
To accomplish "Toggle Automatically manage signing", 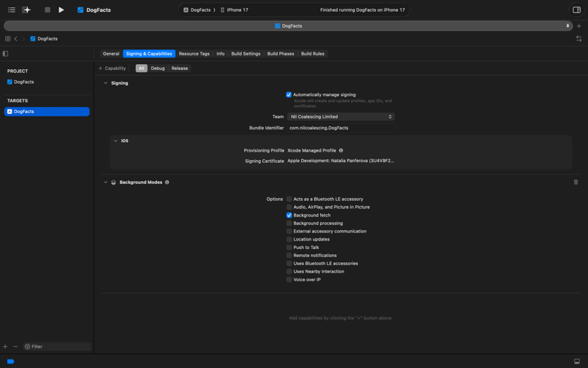I will (289, 95).
